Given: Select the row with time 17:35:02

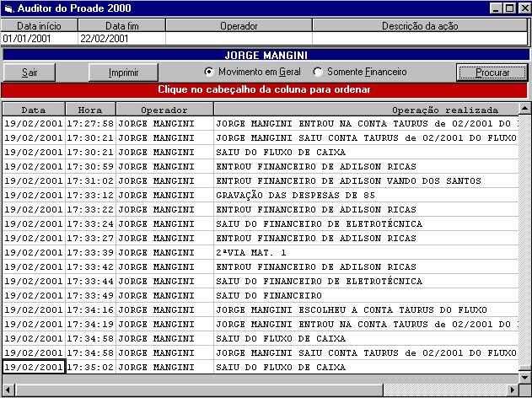Looking at the screenshot, I should pyautogui.click(x=89, y=368).
